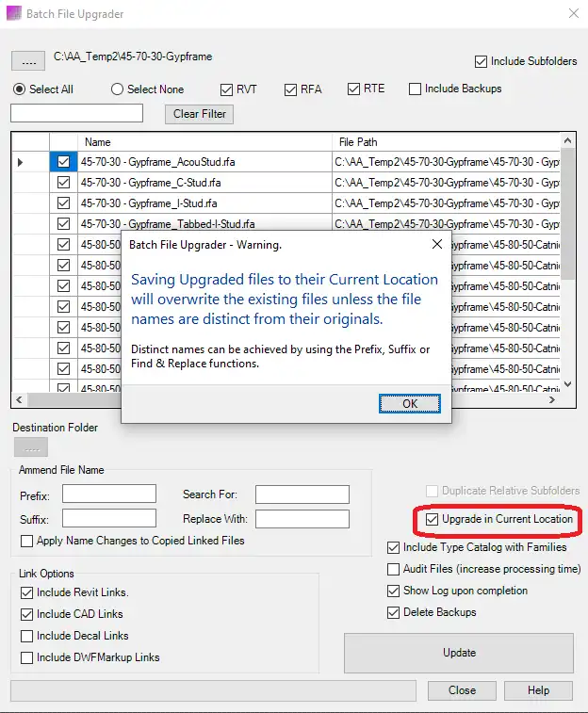Click into the file filter text box
588x713 pixels.
point(76,113)
